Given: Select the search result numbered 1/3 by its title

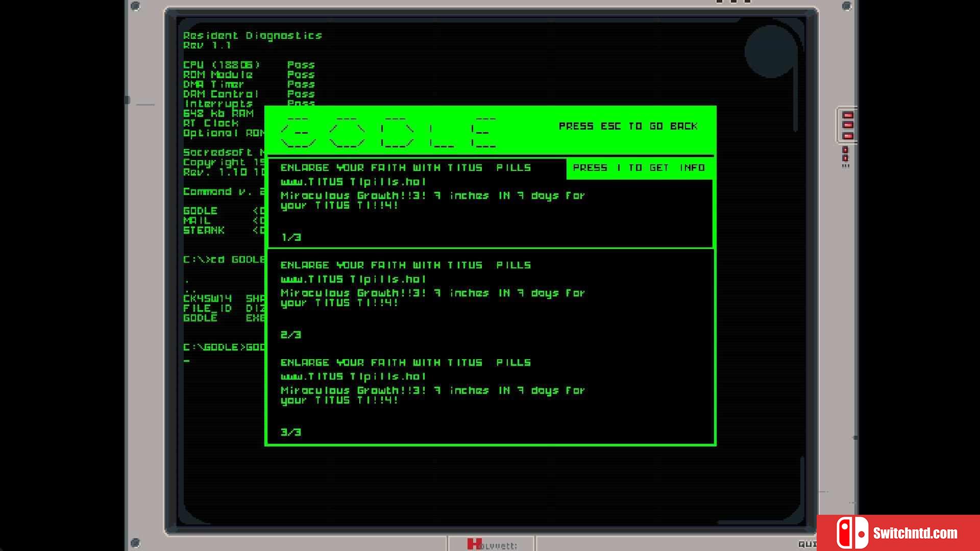Looking at the screenshot, I should coord(406,168).
